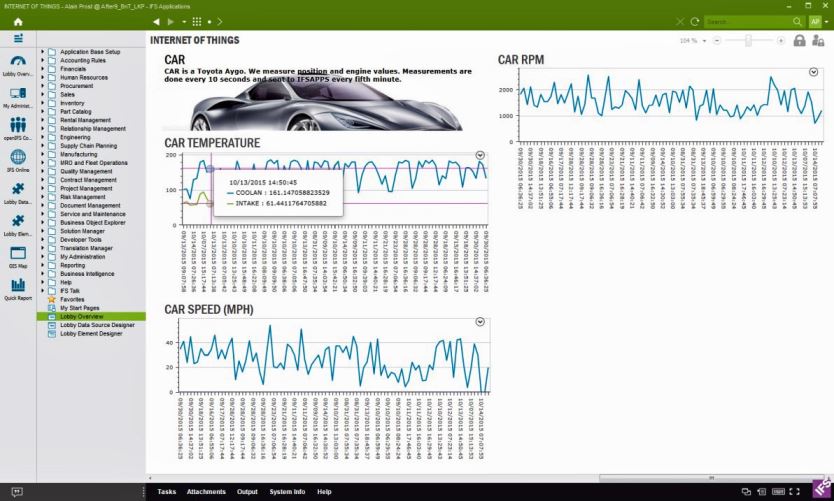The image size is (834, 501).
Task: Click the zoom out minus button
Action: [x=717, y=41]
